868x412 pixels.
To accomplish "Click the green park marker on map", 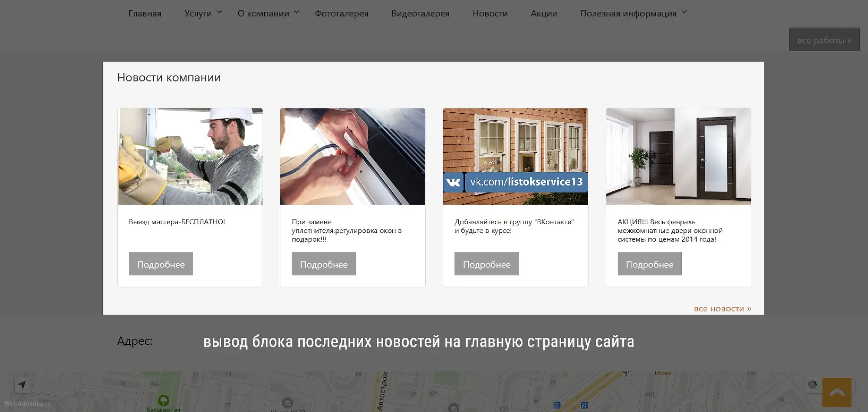I will click(x=164, y=400).
